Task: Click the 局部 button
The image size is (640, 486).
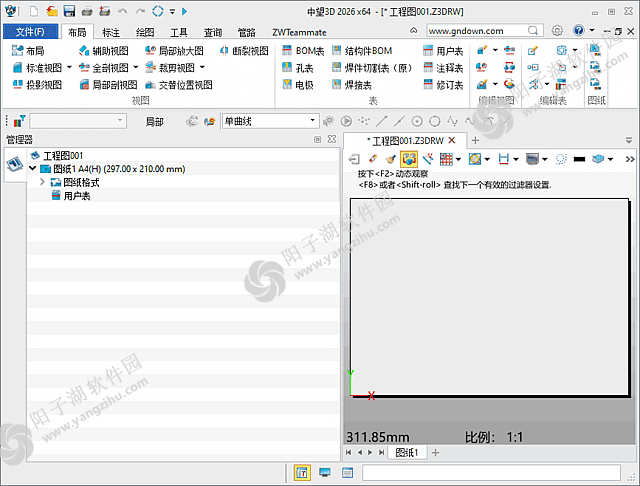Action: click(x=154, y=121)
